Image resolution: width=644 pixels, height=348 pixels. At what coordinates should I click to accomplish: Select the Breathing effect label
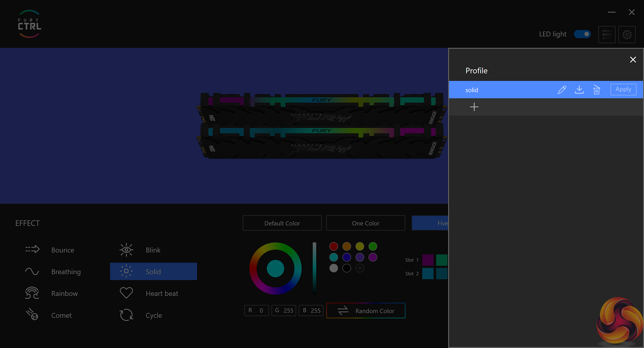(66, 272)
